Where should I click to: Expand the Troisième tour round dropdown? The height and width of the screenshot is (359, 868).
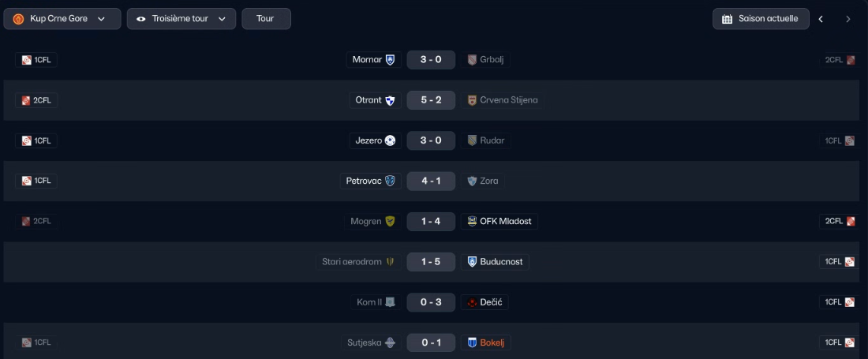coord(181,19)
